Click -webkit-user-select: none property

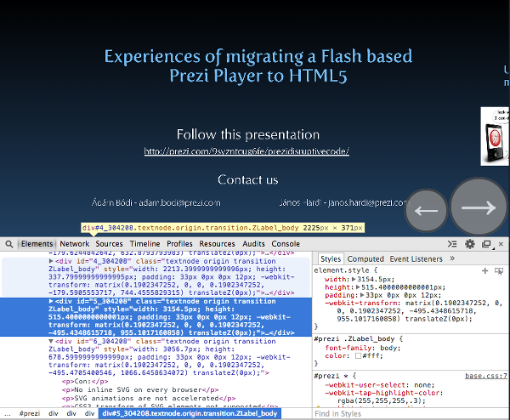tap(380, 385)
